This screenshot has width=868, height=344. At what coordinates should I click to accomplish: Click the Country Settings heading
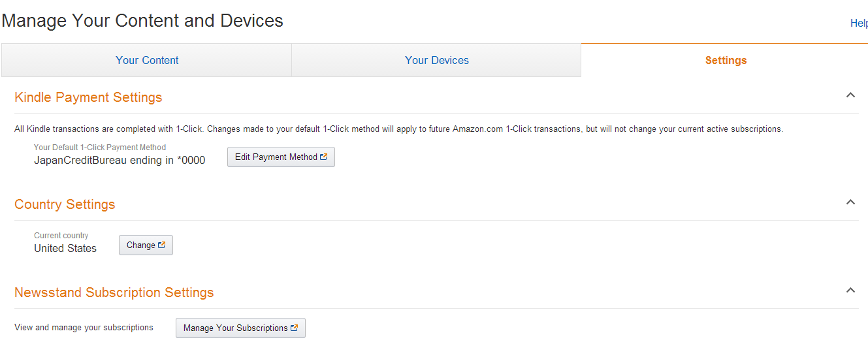pyautogui.click(x=65, y=204)
